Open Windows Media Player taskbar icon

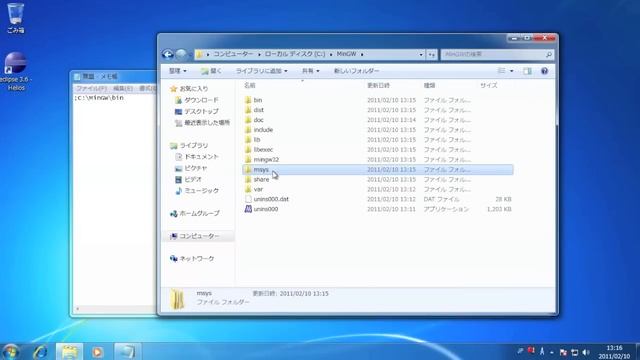(97, 352)
